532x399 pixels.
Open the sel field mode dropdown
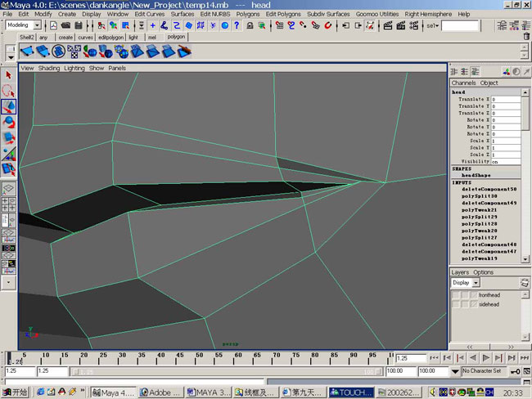(x=433, y=25)
